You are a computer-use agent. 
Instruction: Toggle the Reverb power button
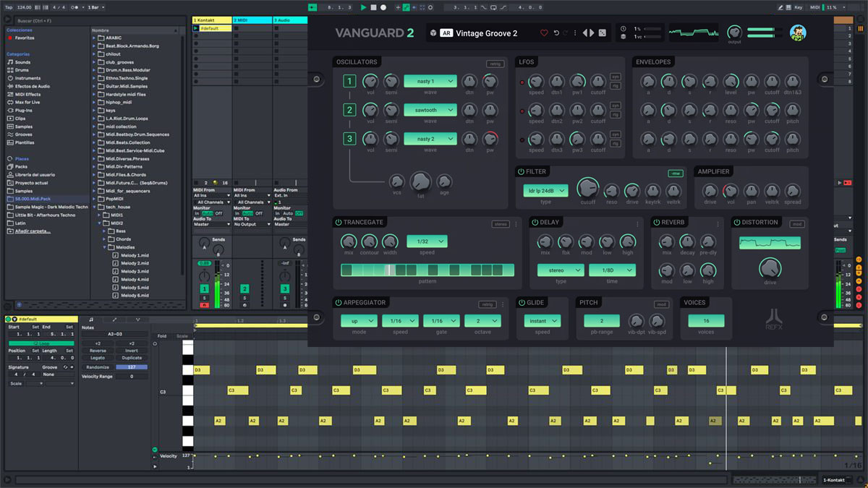coord(656,222)
